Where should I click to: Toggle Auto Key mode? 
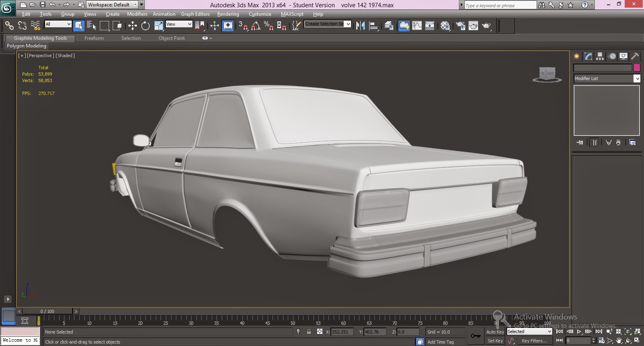[x=495, y=332]
